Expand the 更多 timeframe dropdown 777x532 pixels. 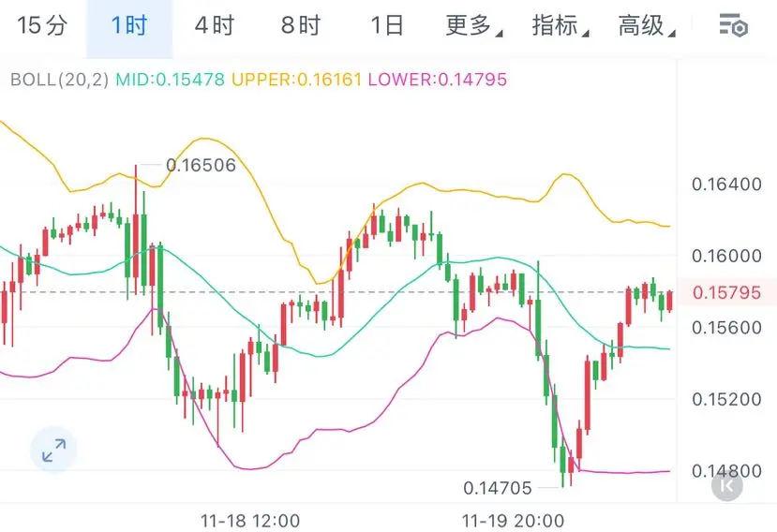pos(472,26)
